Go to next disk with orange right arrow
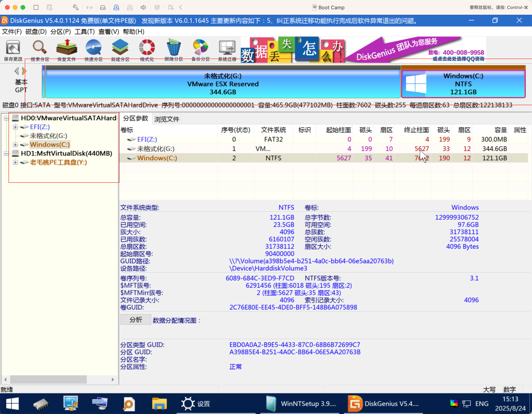The width and height of the screenshot is (532, 414). click(x=24, y=71)
